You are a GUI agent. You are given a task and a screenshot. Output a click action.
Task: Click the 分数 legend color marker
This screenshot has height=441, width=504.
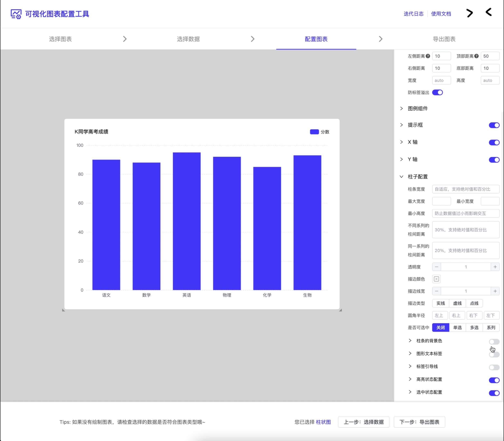pyautogui.click(x=314, y=132)
